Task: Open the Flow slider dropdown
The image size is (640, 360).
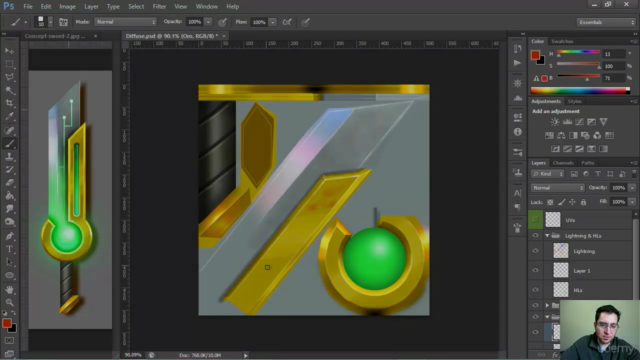Action: pos(273,22)
